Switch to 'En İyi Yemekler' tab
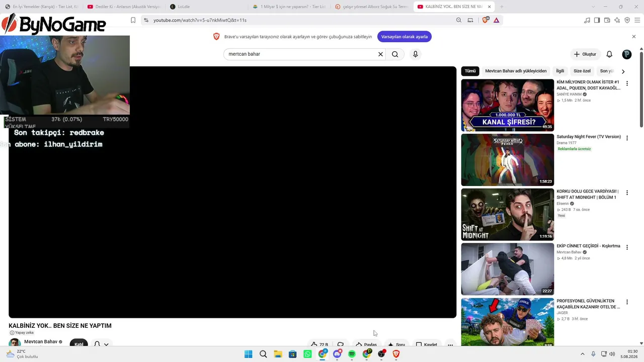 click(x=42, y=7)
